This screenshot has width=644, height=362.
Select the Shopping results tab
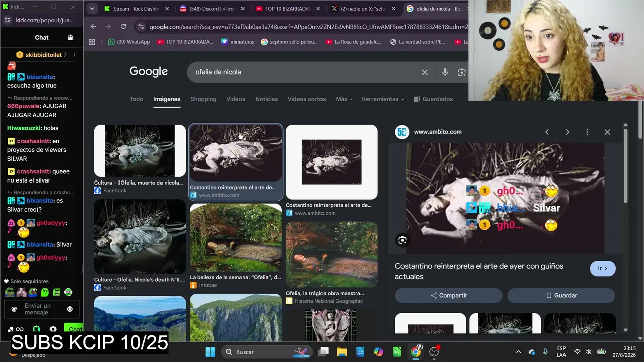(203, 99)
